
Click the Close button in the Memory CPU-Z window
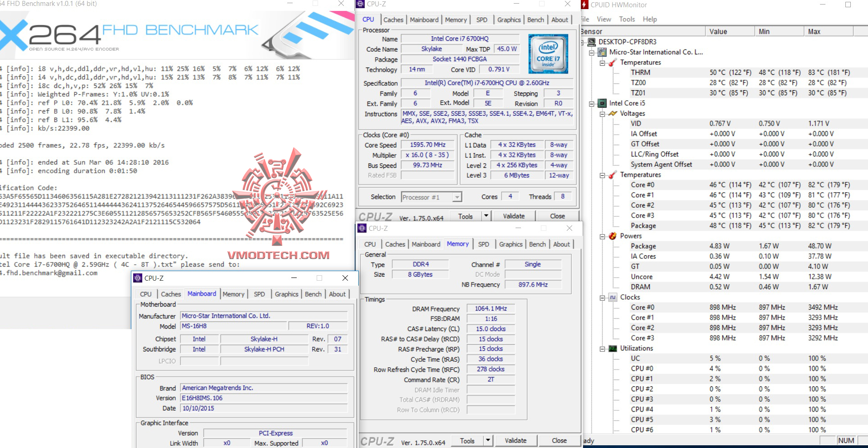[560, 440]
